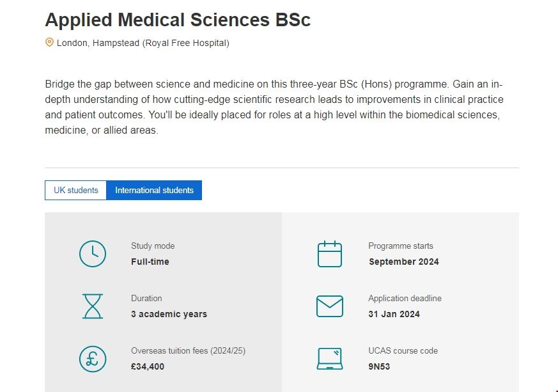Click the laptop icon beside UCAS course code
This screenshot has width=558, height=392.
pyautogui.click(x=329, y=359)
